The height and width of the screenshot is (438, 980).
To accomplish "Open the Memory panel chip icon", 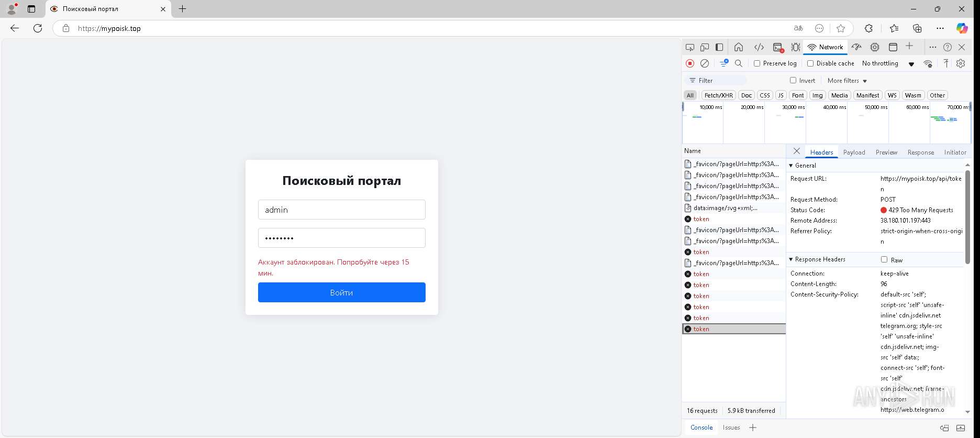I will point(875,47).
